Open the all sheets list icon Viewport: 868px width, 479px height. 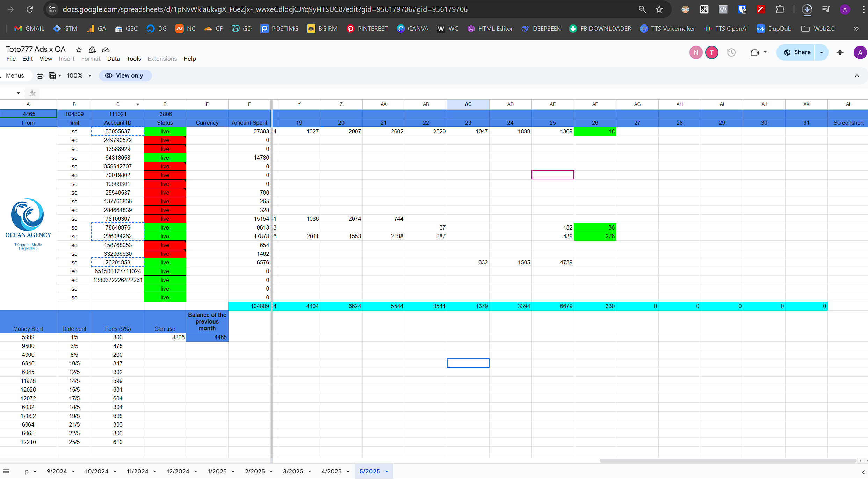tap(6, 471)
